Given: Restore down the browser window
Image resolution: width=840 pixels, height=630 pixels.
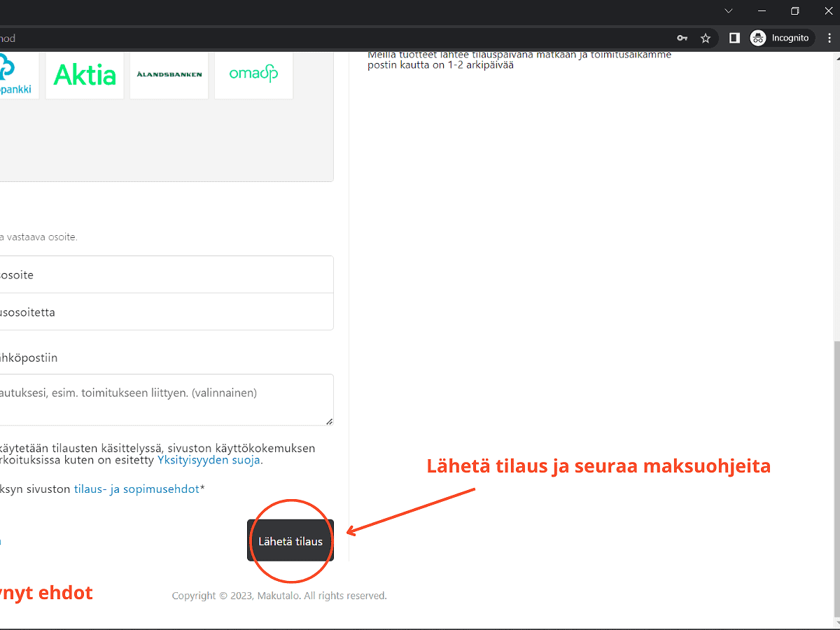Looking at the screenshot, I should pos(794,11).
